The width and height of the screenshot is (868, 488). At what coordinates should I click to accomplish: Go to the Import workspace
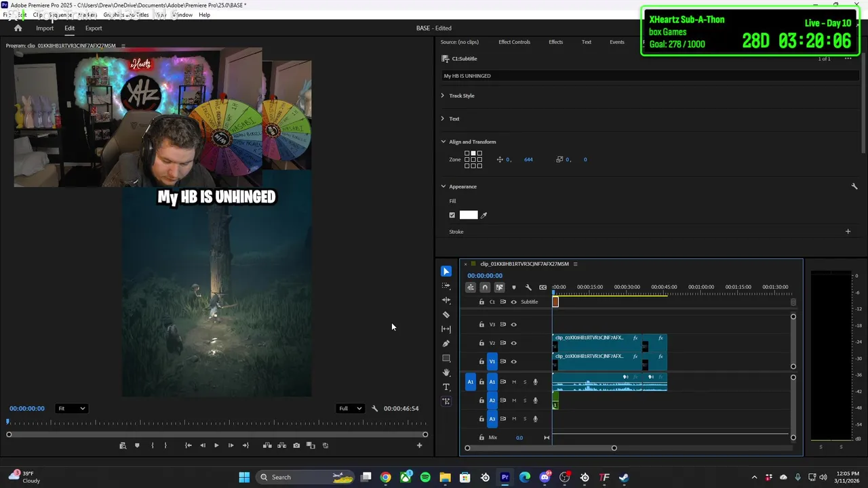pyautogui.click(x=45, y=28)
